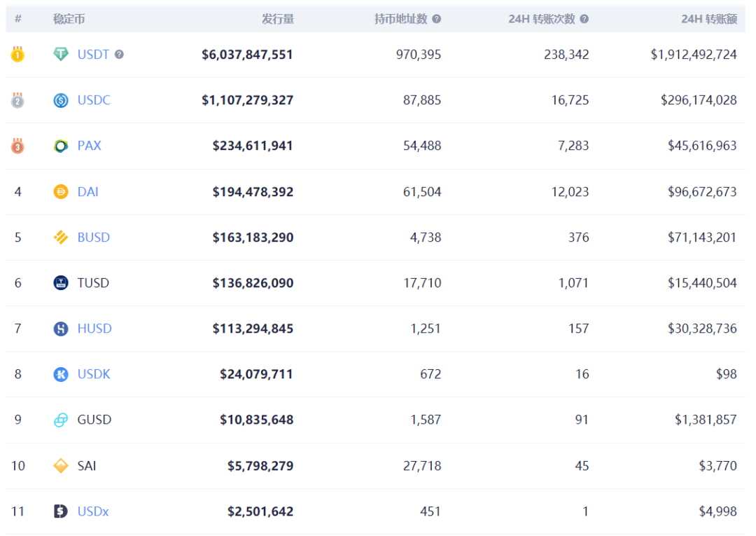Click USDC holder count 87,885
The width and height of the screenshot is (756, 536).
422,100
